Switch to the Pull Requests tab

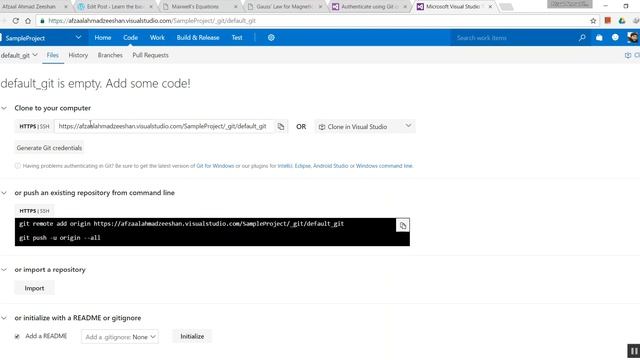point(150,55)
